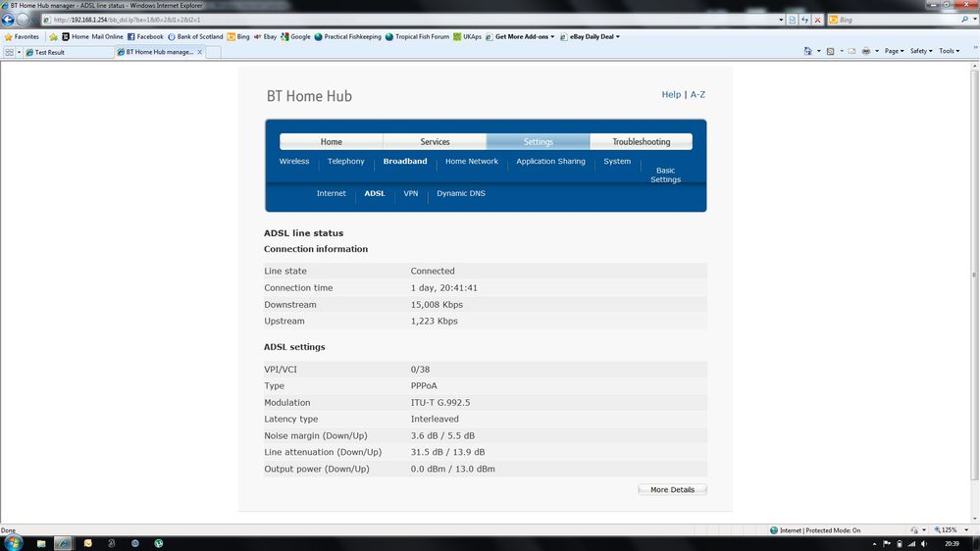Open Windows Explorer from the taskbar
Image resolution: width=980 pixels, height=551 pixels.
(x=40, y=543)
